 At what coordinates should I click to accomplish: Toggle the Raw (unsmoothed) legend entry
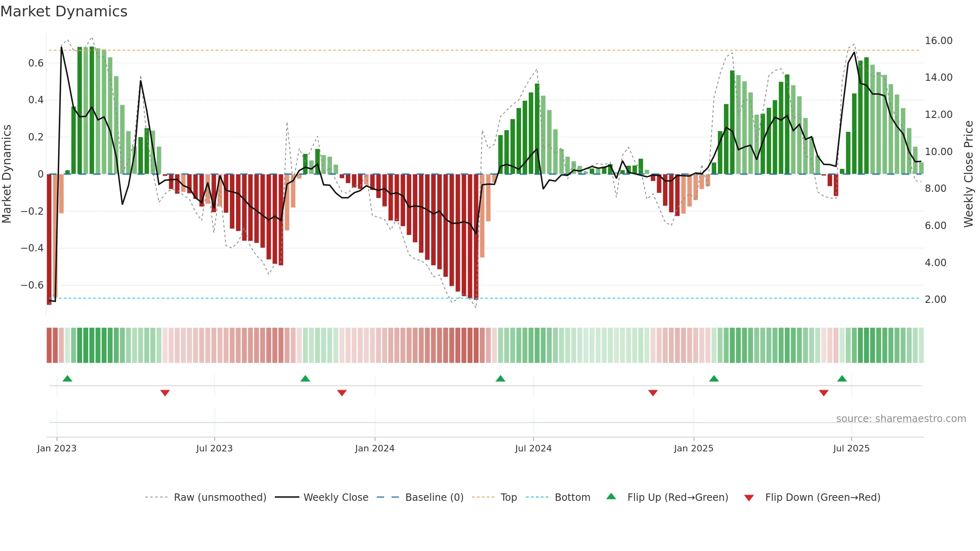click(205, 497)
